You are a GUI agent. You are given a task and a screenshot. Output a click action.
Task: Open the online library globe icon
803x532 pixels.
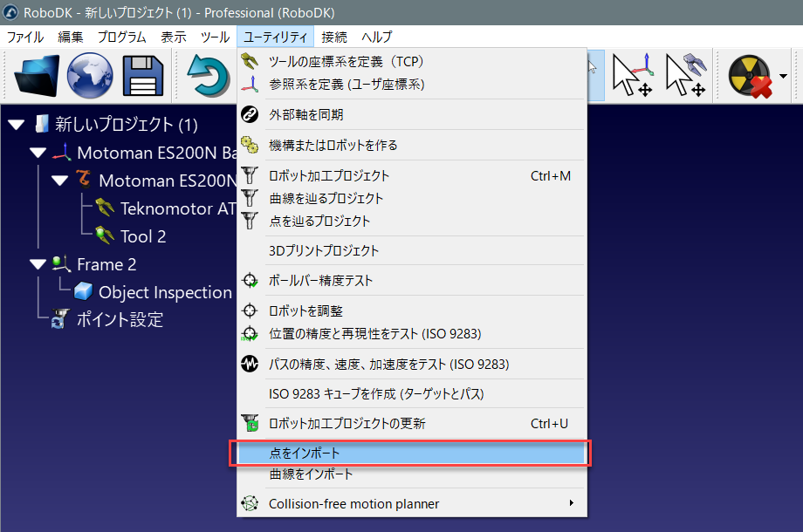point(90,76)
